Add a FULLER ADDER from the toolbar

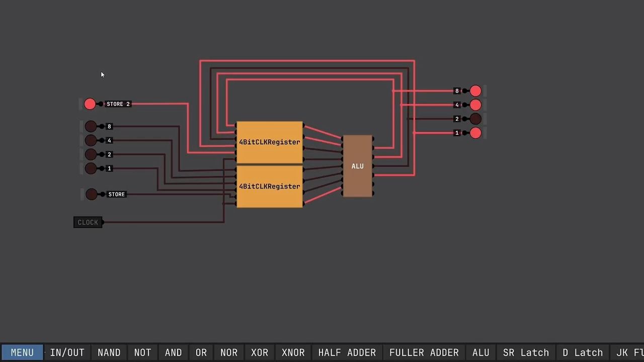click(x=424, y=352)
